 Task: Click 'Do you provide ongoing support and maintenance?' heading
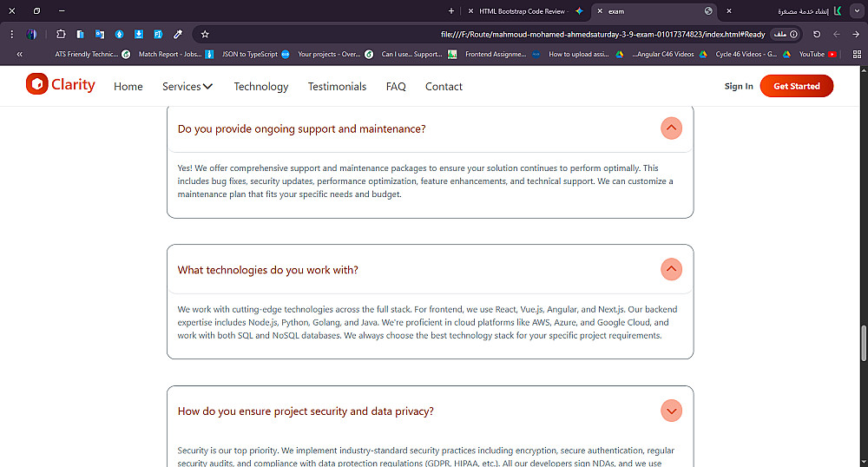[x=302, y=129]
